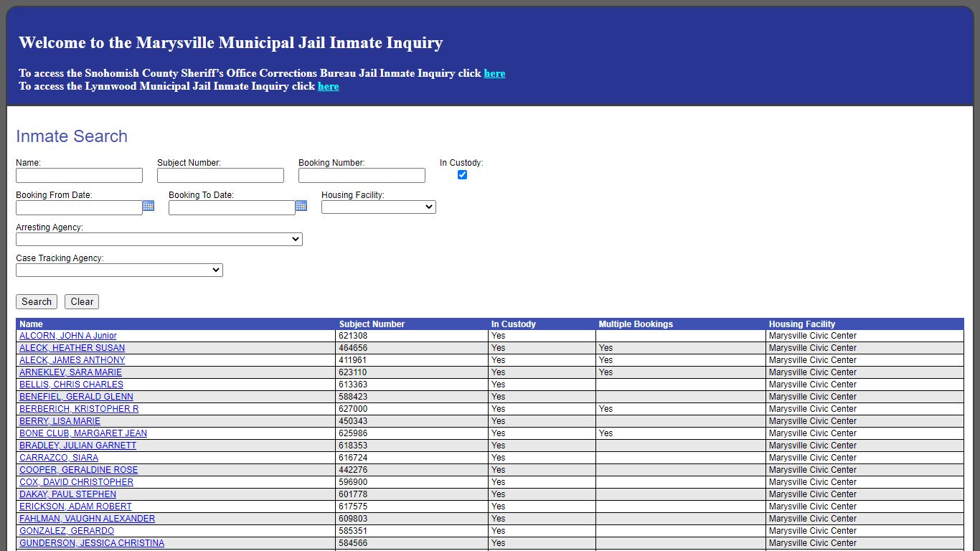
Task: Open inmate FAHLMAN, VAUGHN ALEXANDER
Action: click(x=87, y=519)
